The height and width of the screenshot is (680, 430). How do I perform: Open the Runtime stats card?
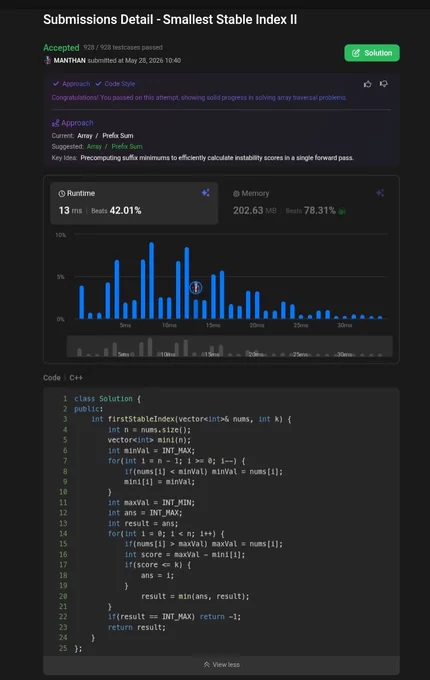(x=134, y=203)
